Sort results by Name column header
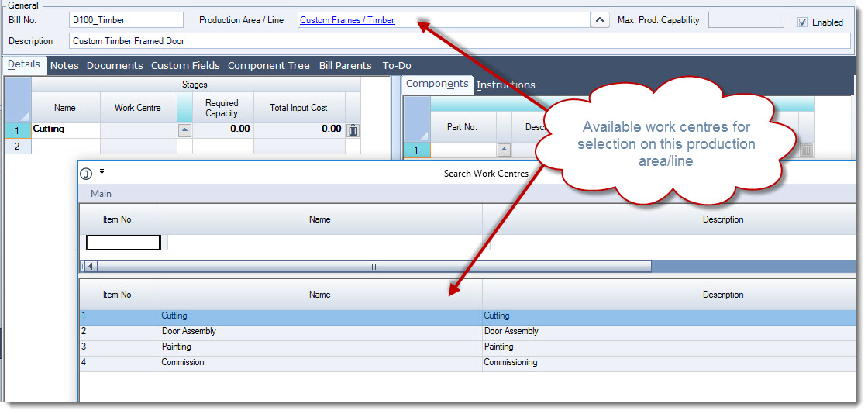The width and height of the screenshot is (868, 414). coord(321,295)
